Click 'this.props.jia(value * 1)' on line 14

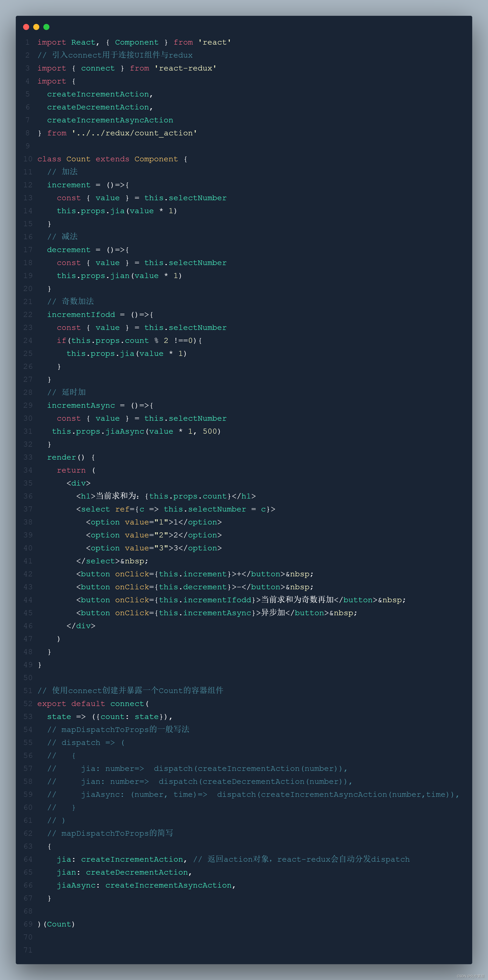tap(117, 211)
